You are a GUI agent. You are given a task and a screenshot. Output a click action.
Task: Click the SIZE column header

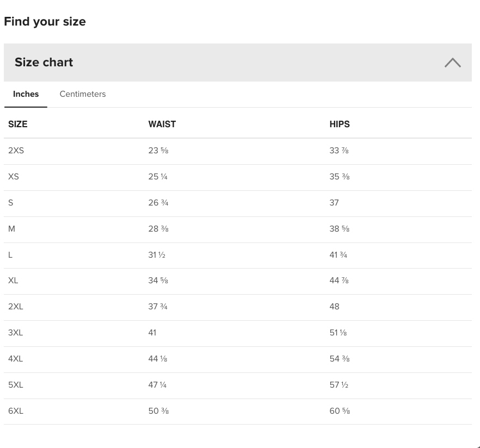coord(18,124)
